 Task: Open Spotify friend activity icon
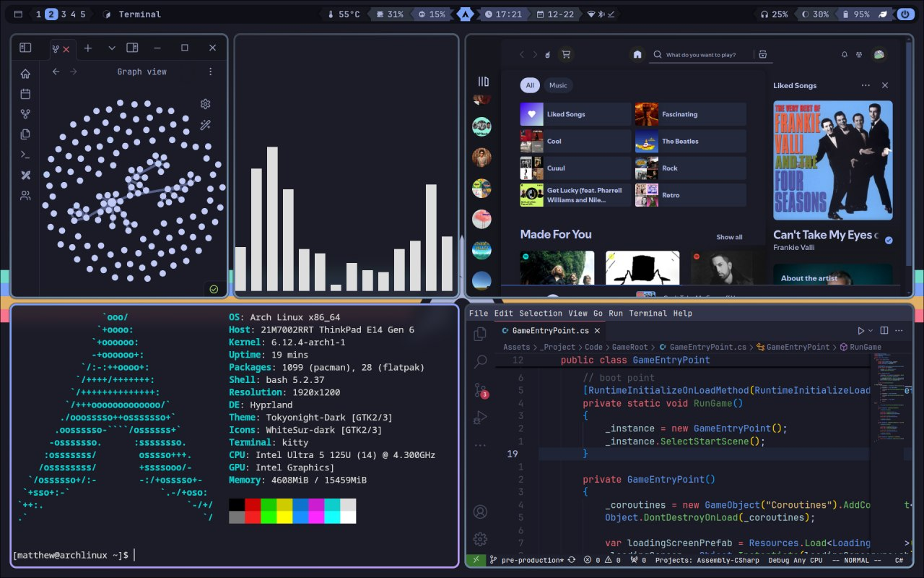[859, 54]
